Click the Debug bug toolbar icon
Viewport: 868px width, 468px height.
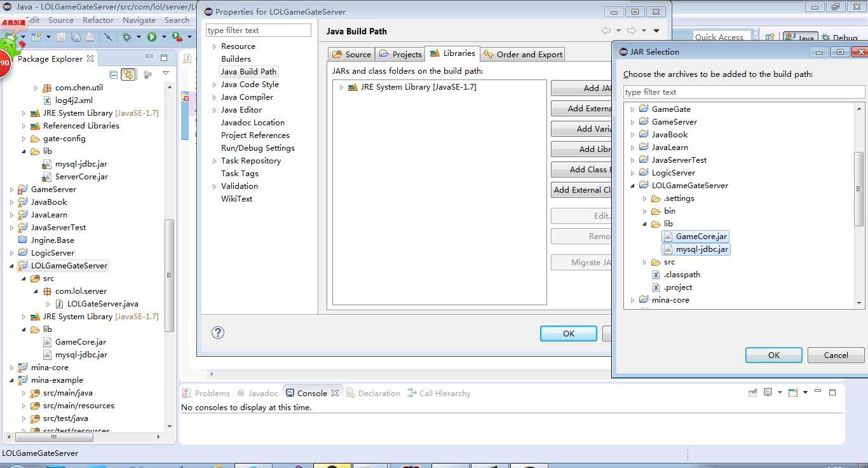(x=127, y=38)
